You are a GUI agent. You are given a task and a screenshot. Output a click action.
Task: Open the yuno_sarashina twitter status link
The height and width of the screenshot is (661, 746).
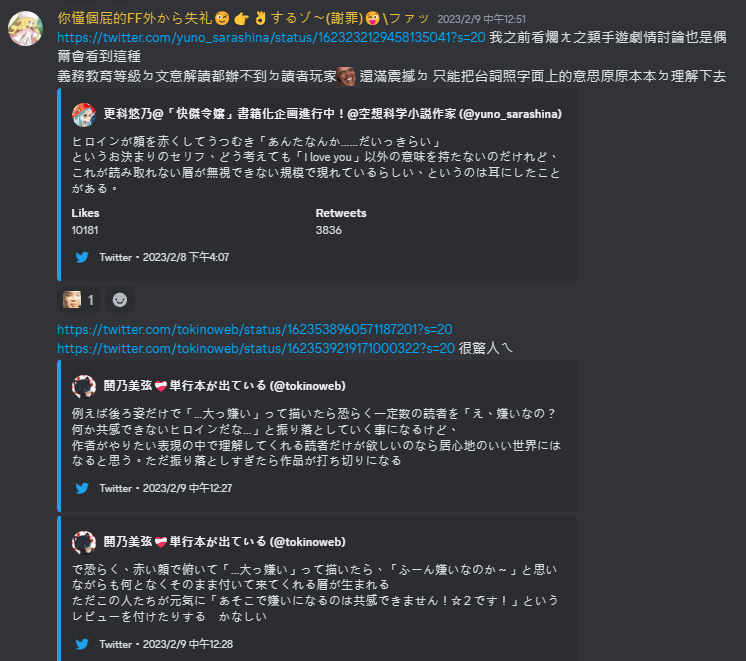[x=271, y=37]
